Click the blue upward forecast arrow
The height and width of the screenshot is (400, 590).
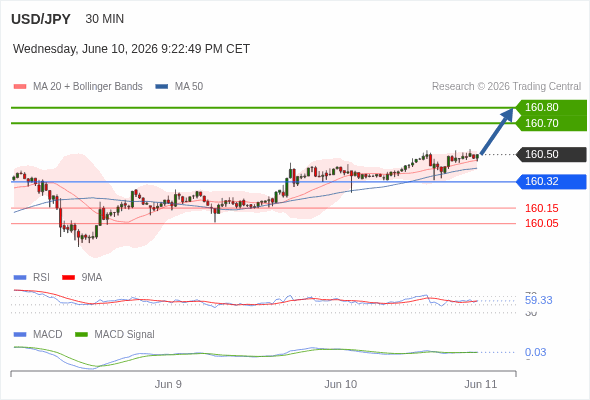[497, 131]
